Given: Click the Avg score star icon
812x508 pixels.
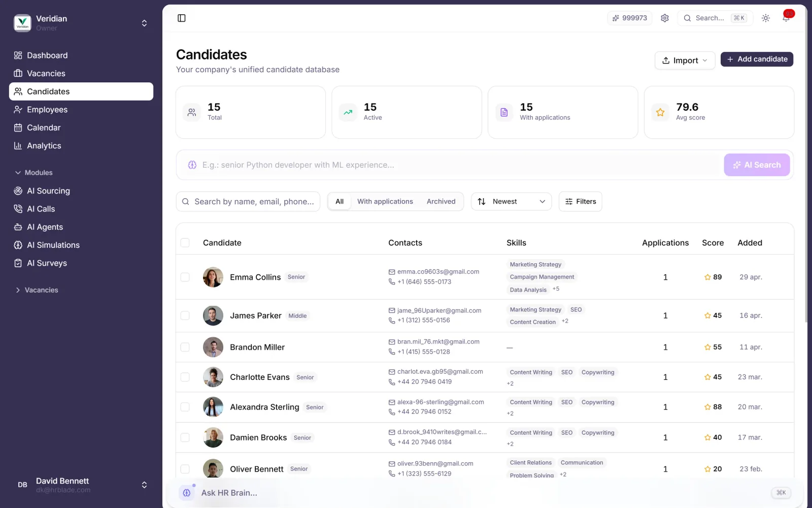Looking at the screenshot, I should coord(660,112).
